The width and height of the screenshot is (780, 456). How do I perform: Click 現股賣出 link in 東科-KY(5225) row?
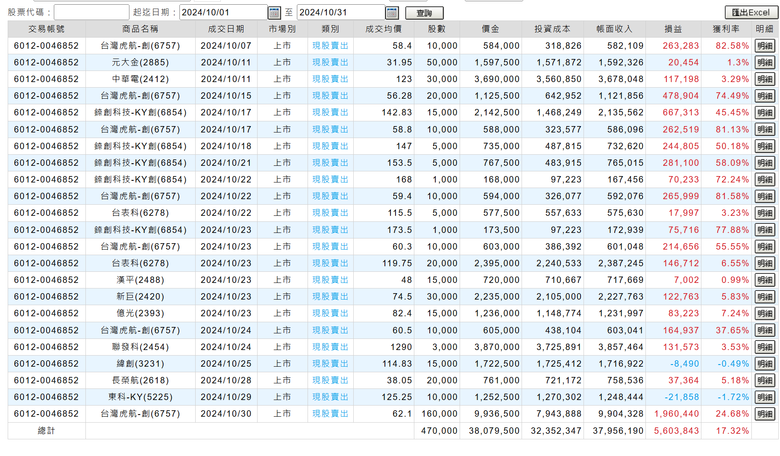(330, 397)
